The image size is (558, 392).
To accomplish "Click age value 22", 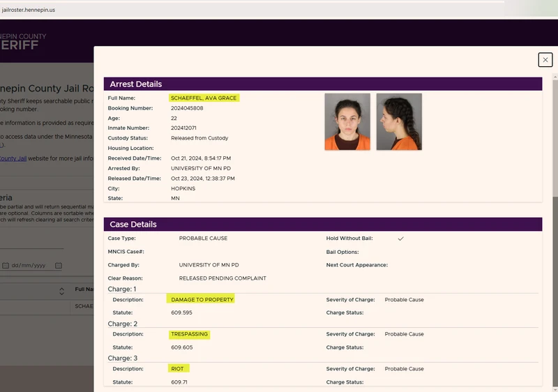I will click(x=174, y=118).
